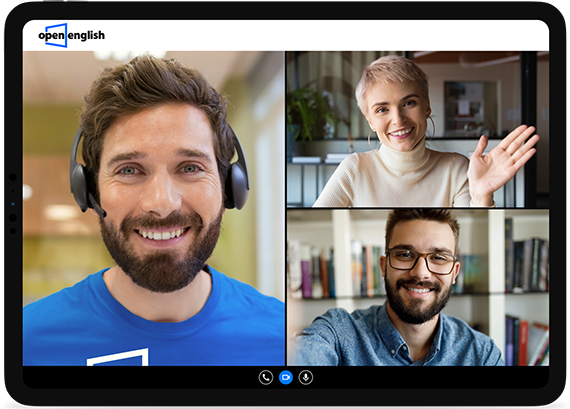Screen dimensions: 570x409
Task: Click the blue indicator light on bezel
Action: pos(13,204)
